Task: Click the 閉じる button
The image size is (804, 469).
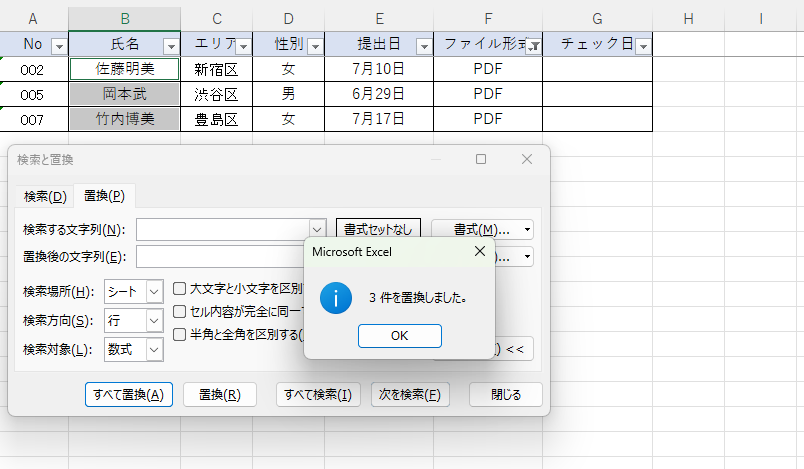Action: point(506,395)
